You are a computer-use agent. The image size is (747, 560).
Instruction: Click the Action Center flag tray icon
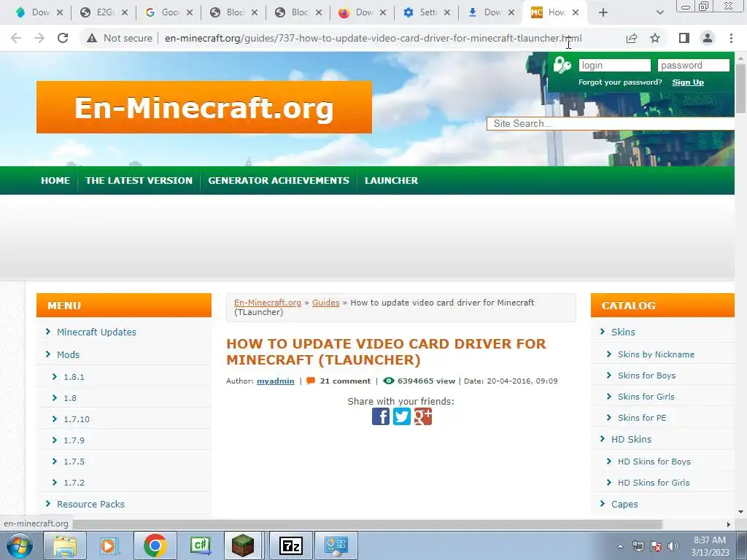coord(656,546)
